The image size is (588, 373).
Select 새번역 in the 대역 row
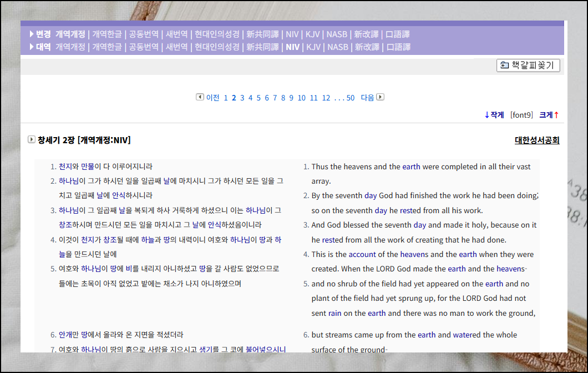coord(176,47)
